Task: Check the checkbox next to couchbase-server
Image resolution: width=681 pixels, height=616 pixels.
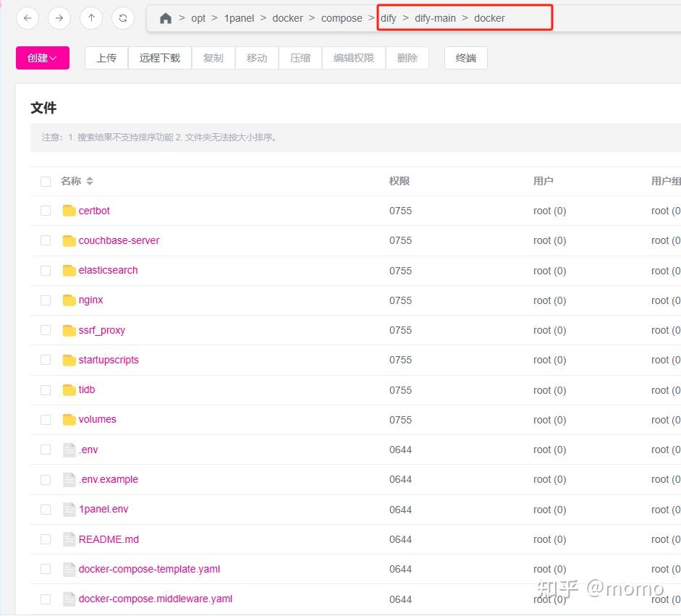Action: coord(46,240)
